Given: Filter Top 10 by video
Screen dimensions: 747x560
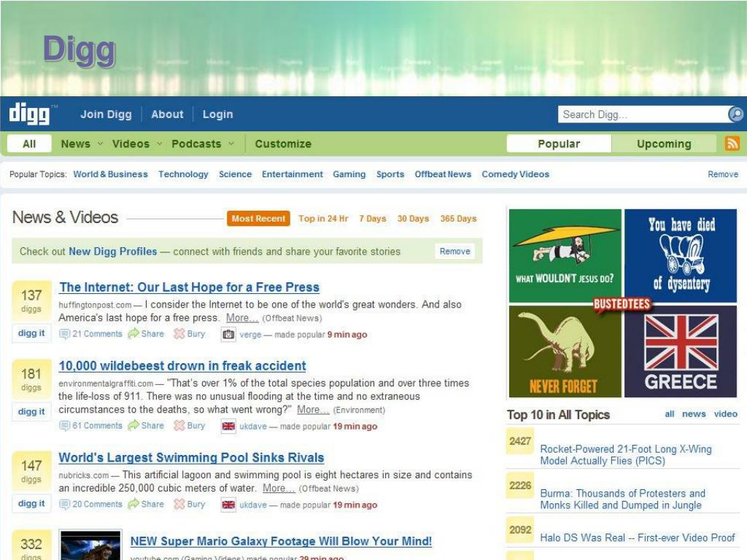Looking at the screenshot, I should 726,414.
